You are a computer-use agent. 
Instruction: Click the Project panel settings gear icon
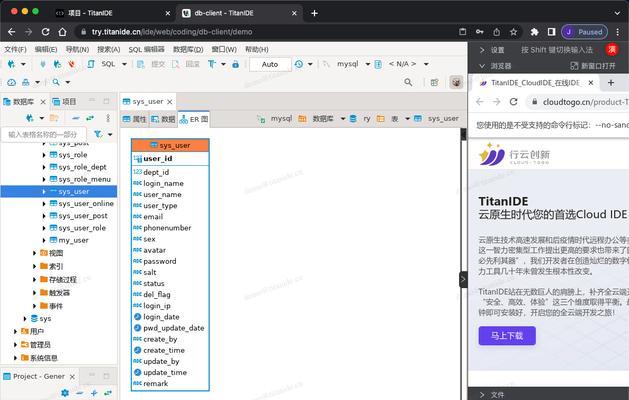[65, 393]
